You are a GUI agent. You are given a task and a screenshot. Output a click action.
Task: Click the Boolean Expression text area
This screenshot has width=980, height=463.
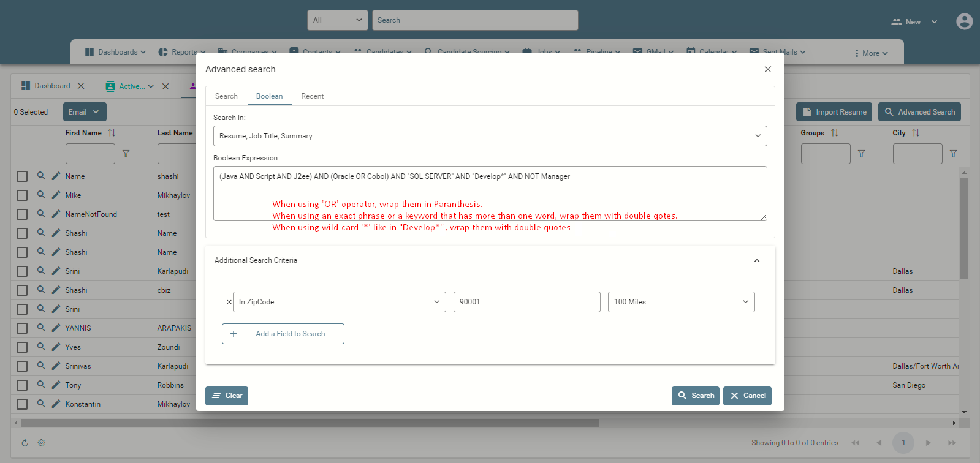click(x=490, y=194)
